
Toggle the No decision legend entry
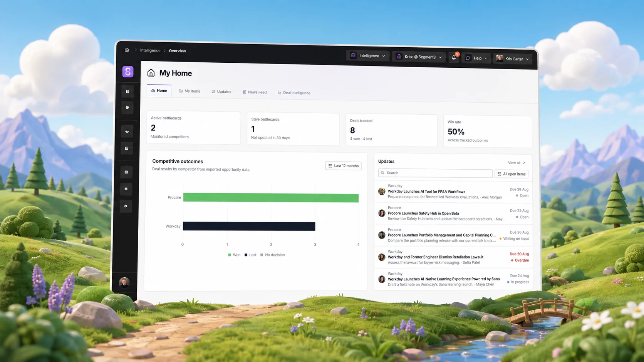click(273, 255)
